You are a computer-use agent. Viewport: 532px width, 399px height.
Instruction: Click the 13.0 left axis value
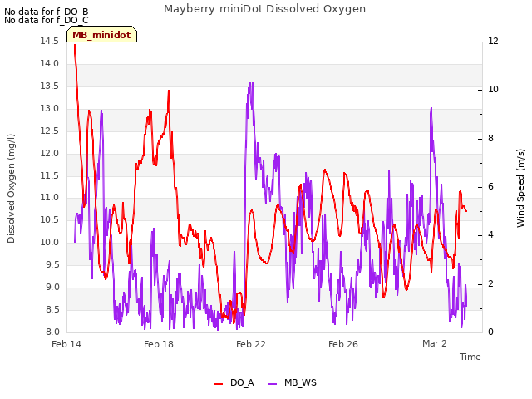point(50,109)
